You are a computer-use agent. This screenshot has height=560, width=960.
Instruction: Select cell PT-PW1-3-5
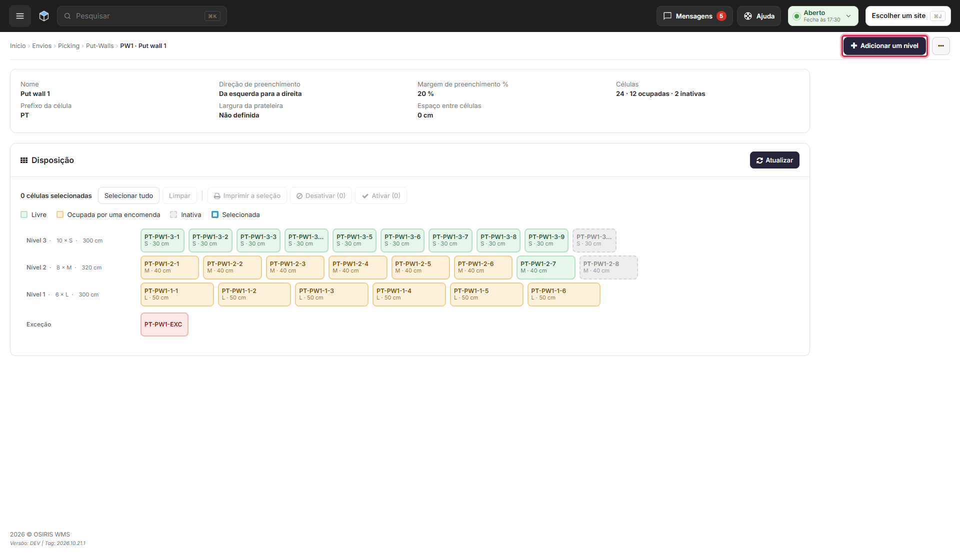click(354, 240)
